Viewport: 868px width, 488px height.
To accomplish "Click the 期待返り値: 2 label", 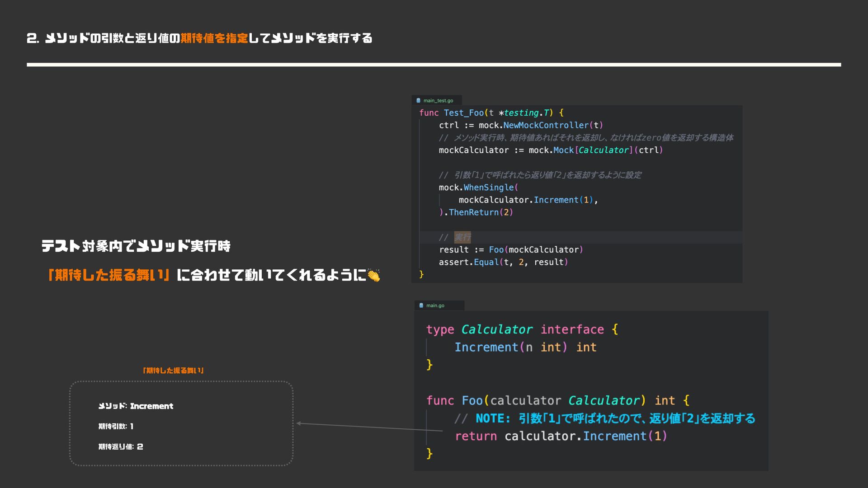I will (121, 447).
